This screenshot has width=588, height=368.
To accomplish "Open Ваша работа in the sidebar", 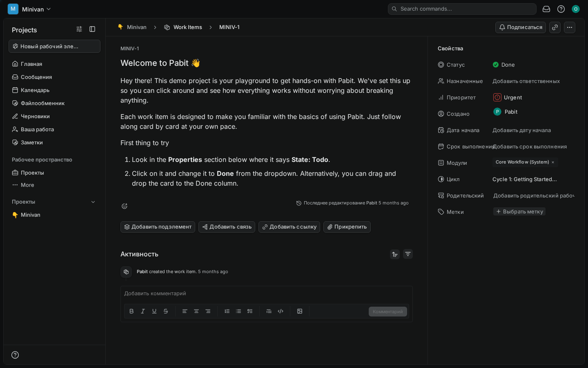I will click(x=54, y=129).
